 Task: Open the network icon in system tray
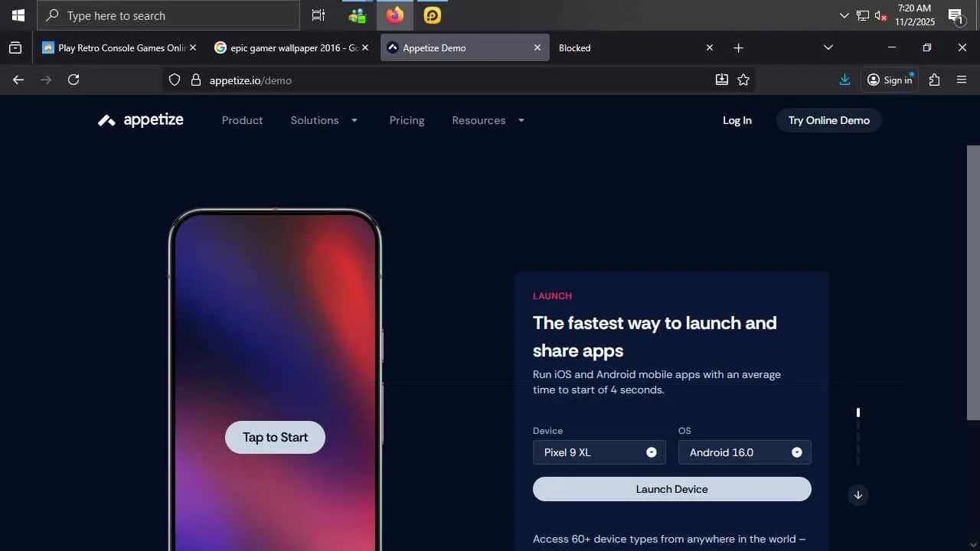(863, 15)
